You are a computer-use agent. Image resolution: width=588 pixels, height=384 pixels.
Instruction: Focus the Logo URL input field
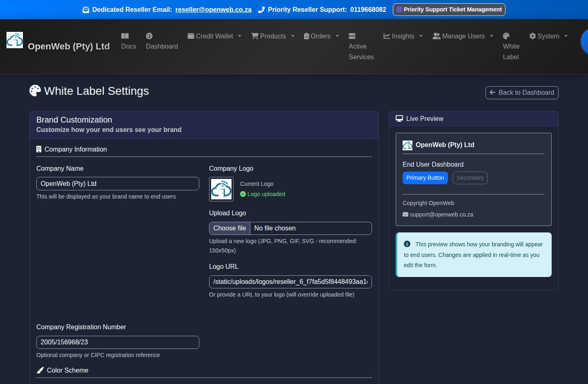(x=290, y=282)
